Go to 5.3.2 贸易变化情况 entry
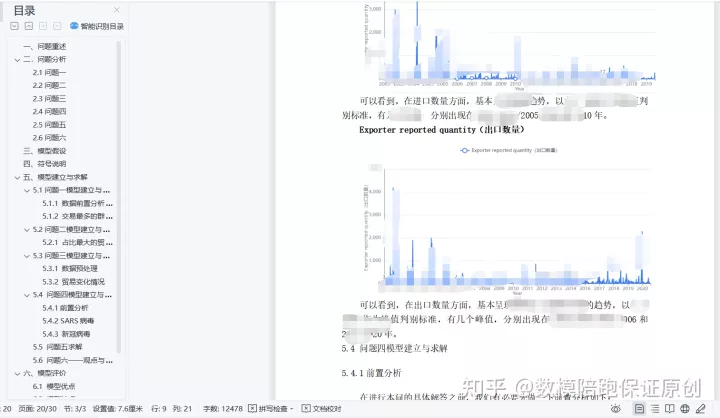 click(x=73, y=282)
